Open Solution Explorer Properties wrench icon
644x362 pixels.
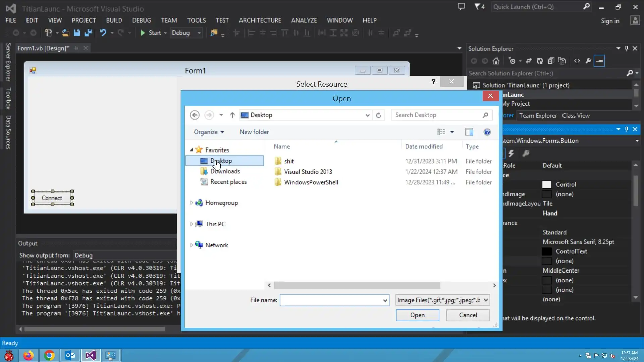pyautogui.click(x=588, y=61)
